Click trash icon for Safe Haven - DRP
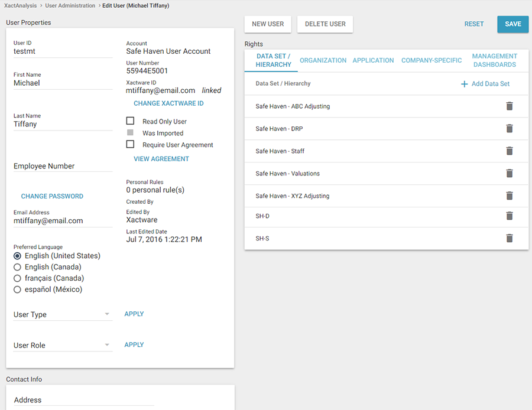The height and width of the screenshot is (410, 532). point(509,129)
